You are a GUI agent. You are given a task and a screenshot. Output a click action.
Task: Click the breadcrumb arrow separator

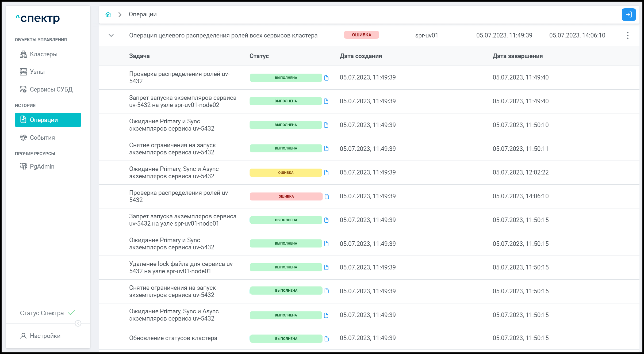[120, 14]
